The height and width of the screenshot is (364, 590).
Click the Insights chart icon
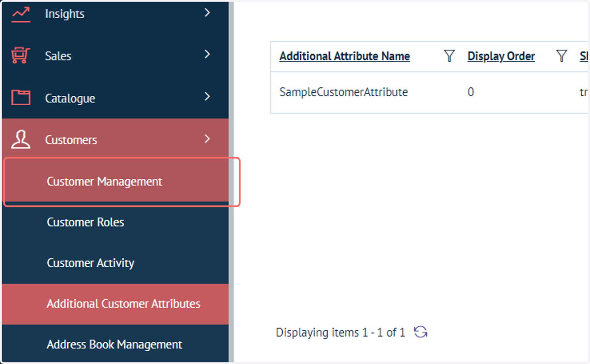[21, 14]
